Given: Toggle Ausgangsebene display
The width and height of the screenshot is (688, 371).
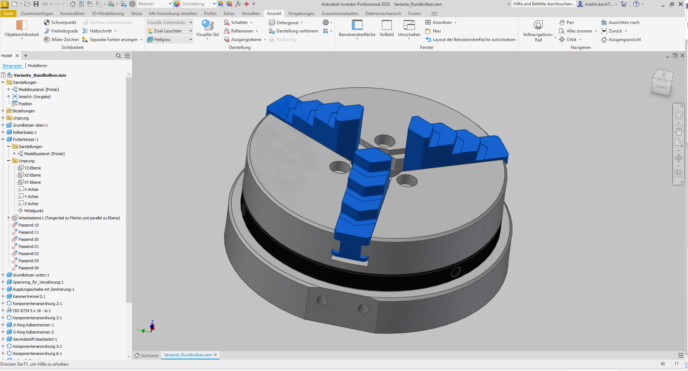Looking at the screenshot, I should tap(244, 39).
